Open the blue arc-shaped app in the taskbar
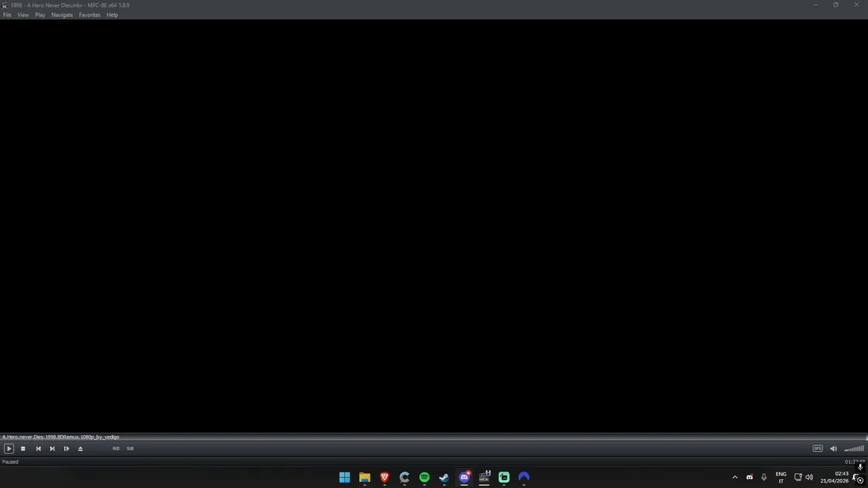This screenshot has width=868, height=488. point(524,477)
